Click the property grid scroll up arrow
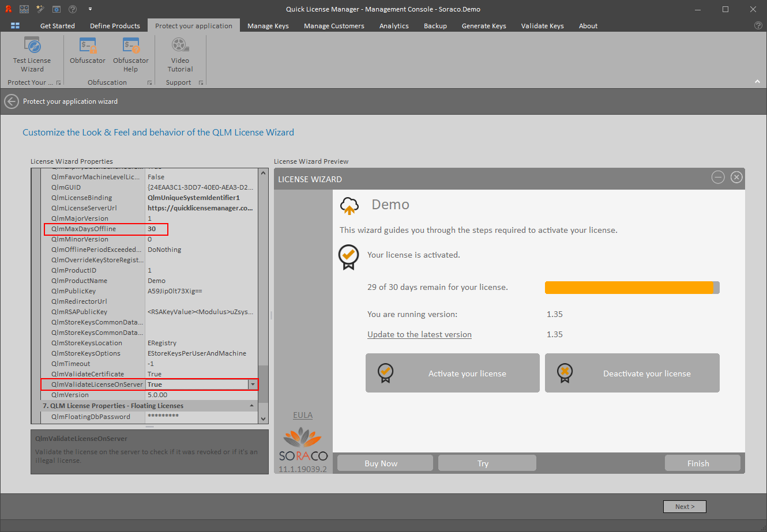Image resolution: width=767 pixels, height=532 pixels. tap(264, 173)
